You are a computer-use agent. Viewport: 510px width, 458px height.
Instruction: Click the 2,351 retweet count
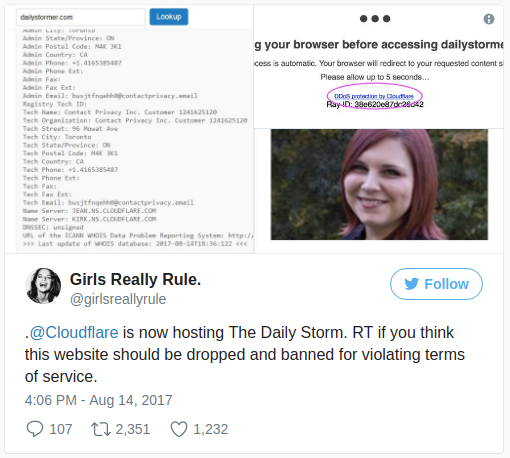[133, 429]
